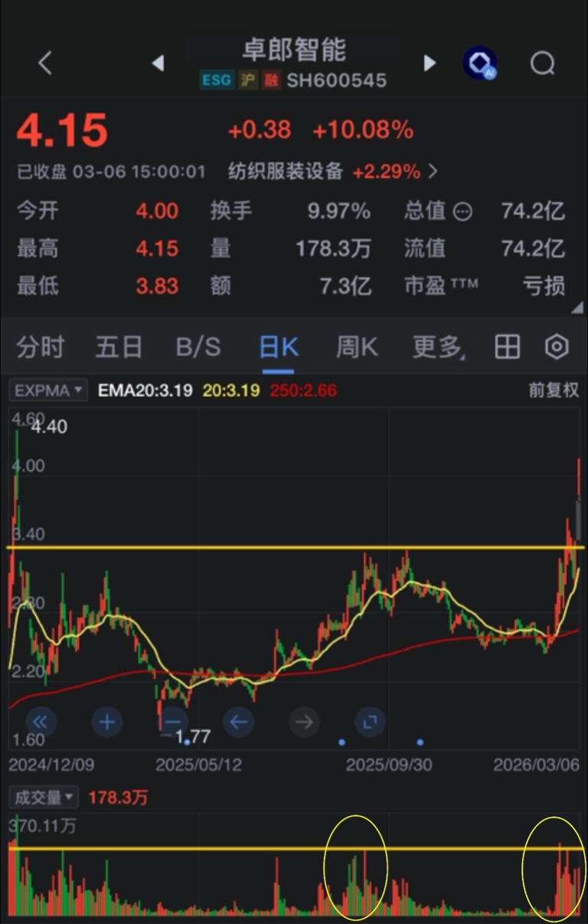Switch to next stock with right triangle
588x924 pixels.
[430, 64]
